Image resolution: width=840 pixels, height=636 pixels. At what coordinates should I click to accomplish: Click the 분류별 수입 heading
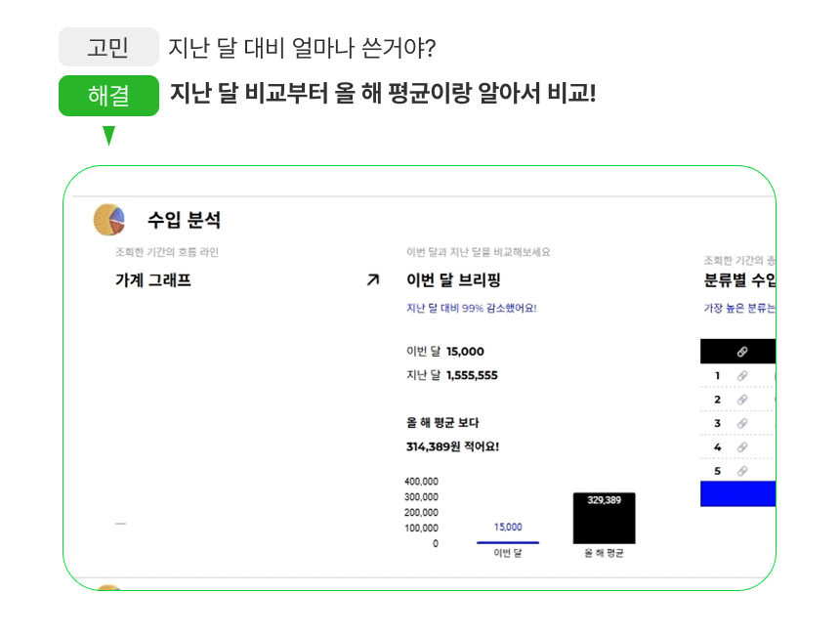(x=739, y=280)
